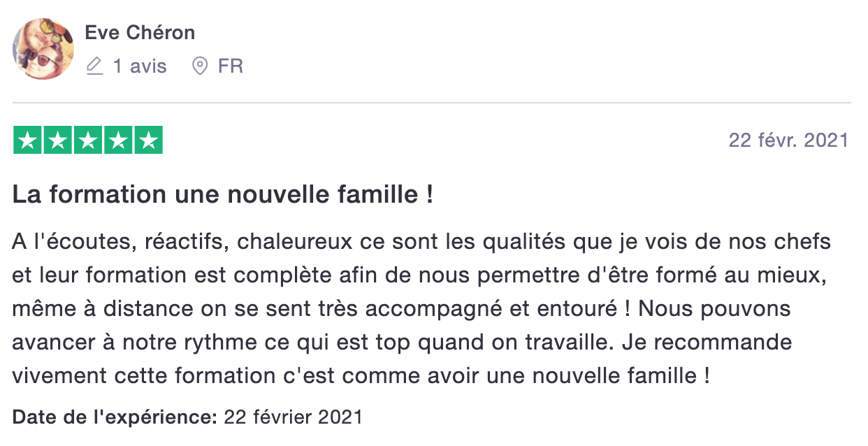Click the third green rating star

coord(88,140)
